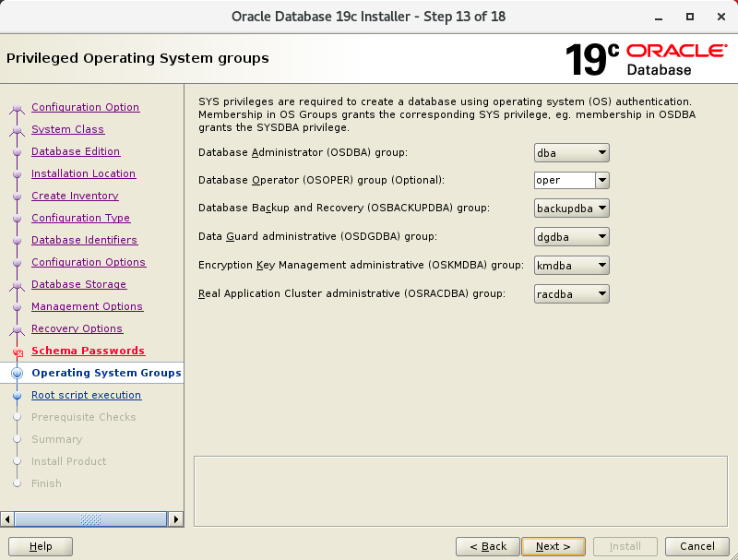Screen dimensions: 738x560
Task: Go to the Database Storage step
Action: (x=78, y=284)
